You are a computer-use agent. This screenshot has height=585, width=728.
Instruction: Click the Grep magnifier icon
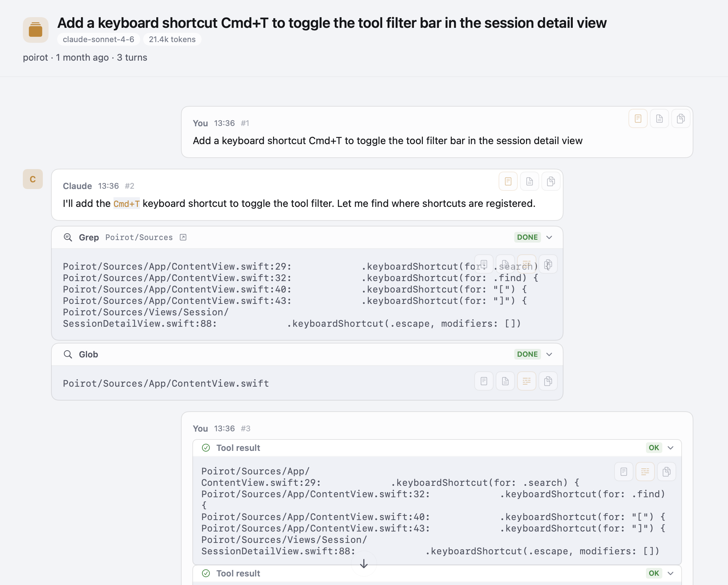pos(68,237)
